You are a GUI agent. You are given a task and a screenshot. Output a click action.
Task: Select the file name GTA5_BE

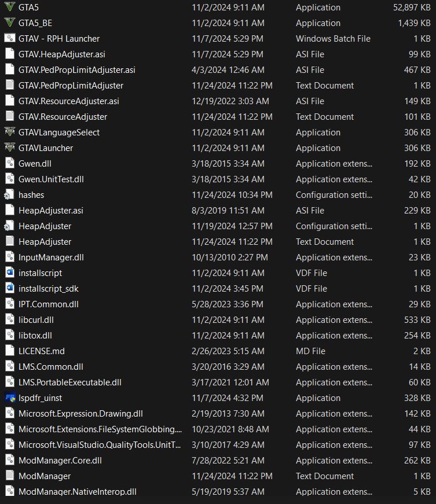pos(35,23)
